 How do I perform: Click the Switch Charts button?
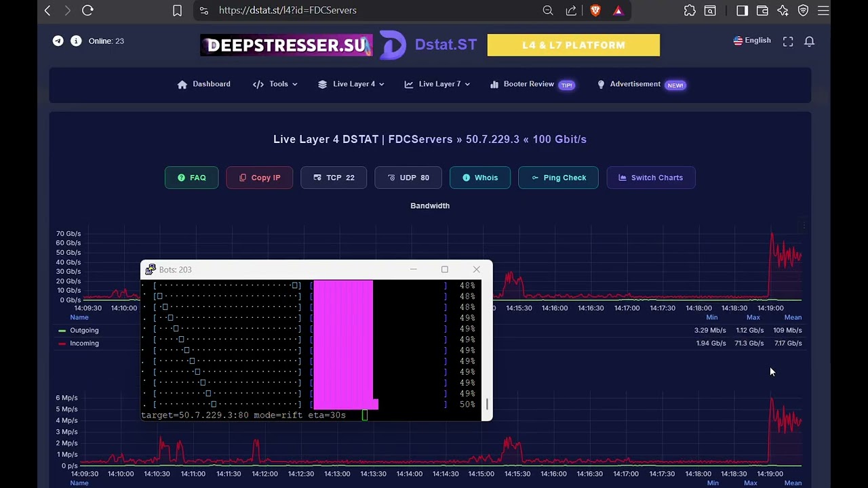pos(650,178)
